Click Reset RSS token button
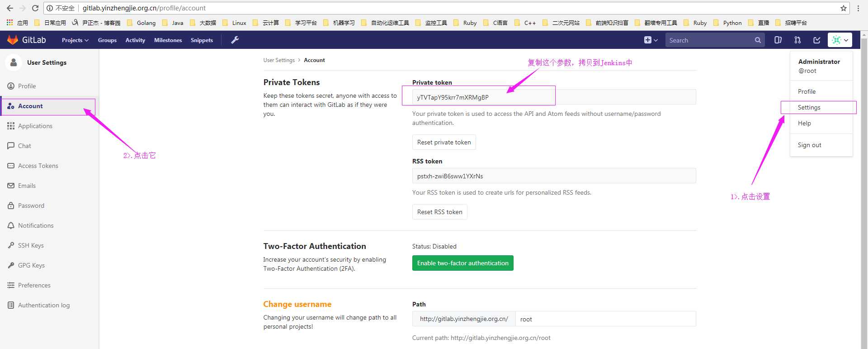The height and width of the screenshot is (349, 868). (x=439, y=212)
